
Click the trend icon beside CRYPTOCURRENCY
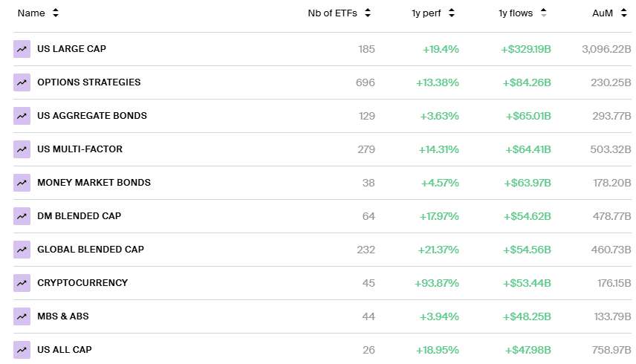click(22, 283)
